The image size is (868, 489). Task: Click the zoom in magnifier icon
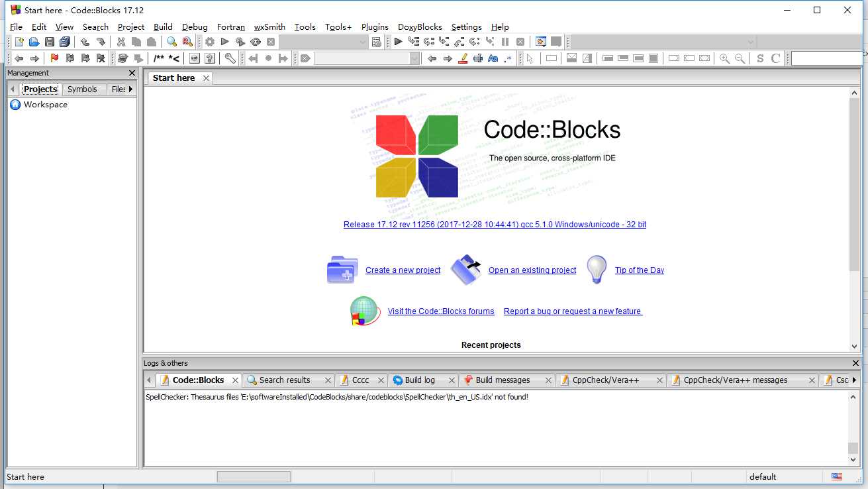pyautogui.click(x=725, y=58)
